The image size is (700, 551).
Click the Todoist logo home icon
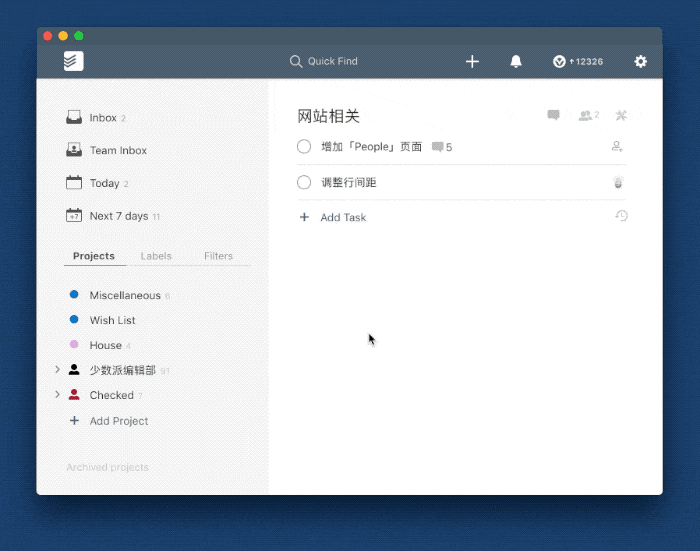point(73,61)
